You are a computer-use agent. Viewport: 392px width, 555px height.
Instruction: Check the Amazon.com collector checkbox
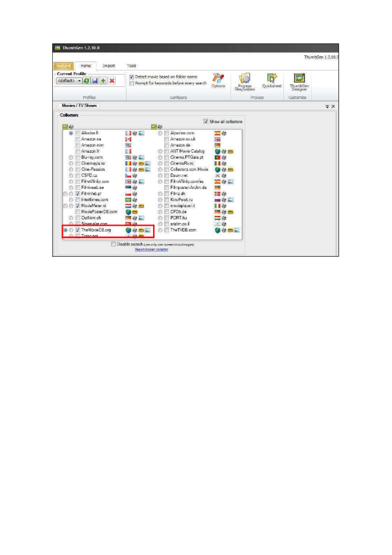(78, 145)
